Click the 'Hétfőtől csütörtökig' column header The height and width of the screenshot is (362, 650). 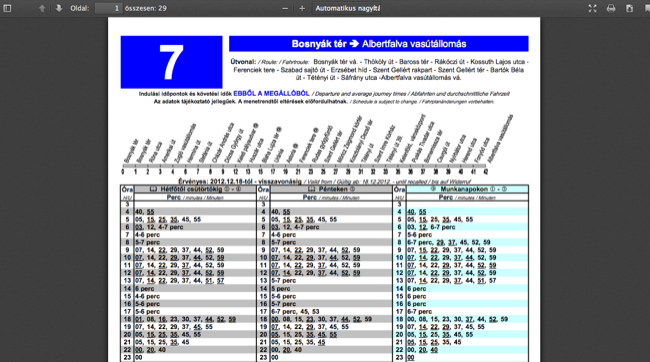pyautogui.click(x=195, y=189)
